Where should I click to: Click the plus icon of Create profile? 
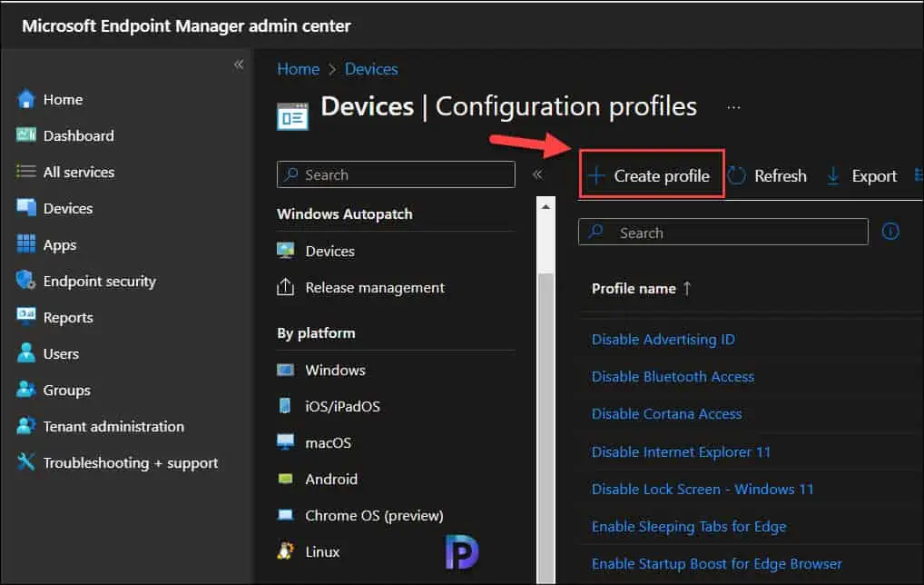click(x=596, y=175)
